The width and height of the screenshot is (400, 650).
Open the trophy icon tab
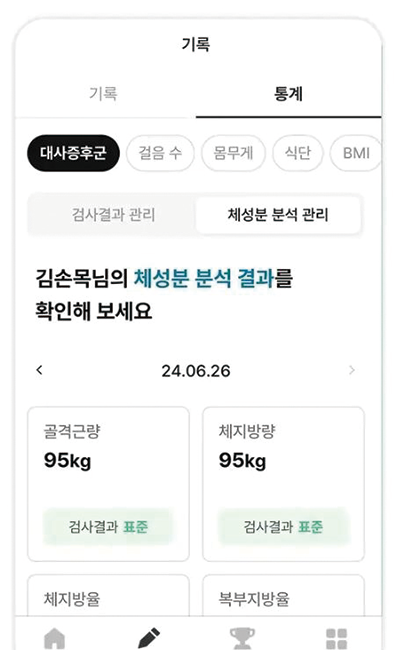tap(242, 638)
